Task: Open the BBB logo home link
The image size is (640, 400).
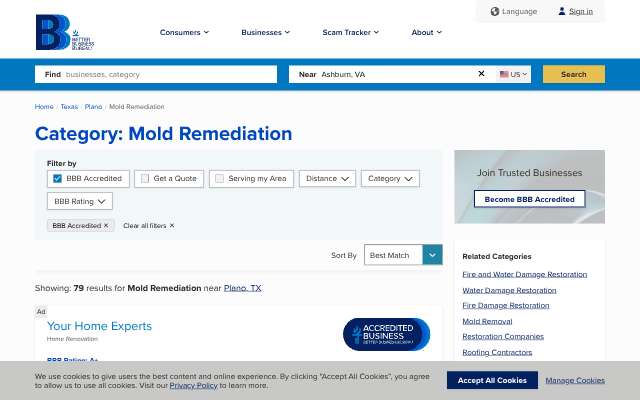Action: click(x=64, y=32)
